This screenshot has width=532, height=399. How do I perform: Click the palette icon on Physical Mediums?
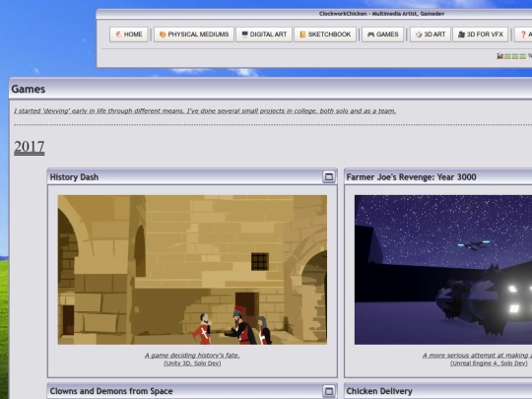tap(163, 34)
